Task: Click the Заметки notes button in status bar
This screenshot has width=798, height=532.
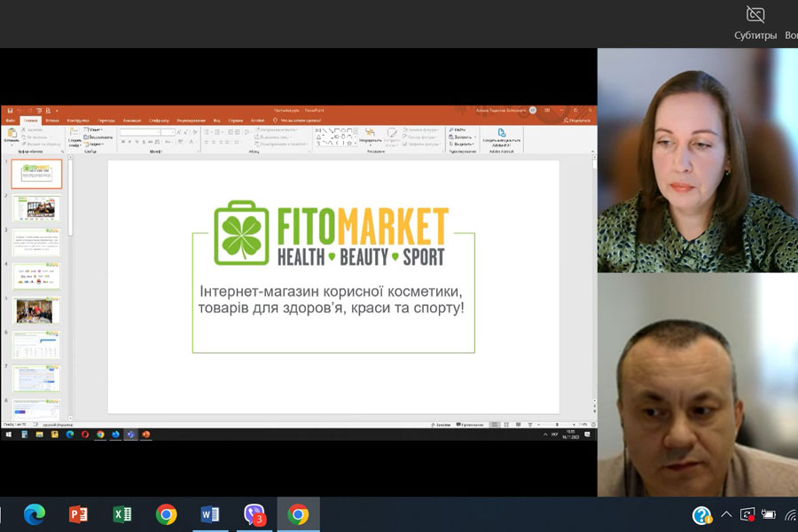Action: 441,425
